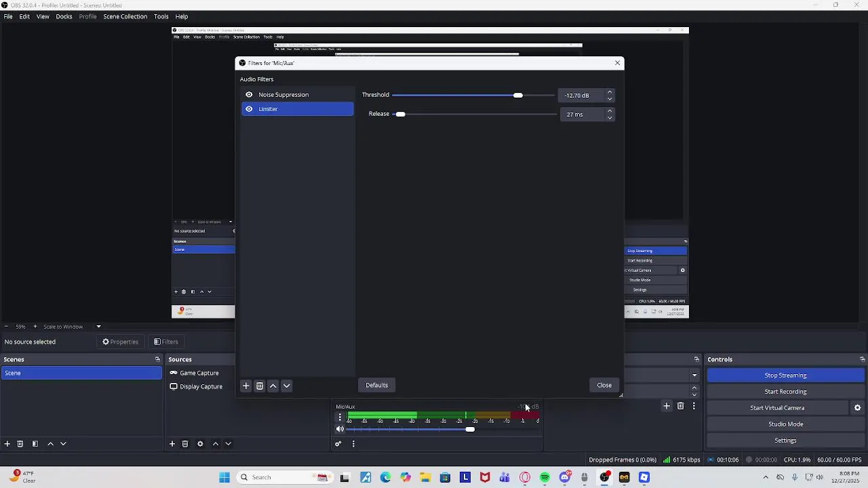Select the Game Capture source
868x488 pixels.
point(199,373)
